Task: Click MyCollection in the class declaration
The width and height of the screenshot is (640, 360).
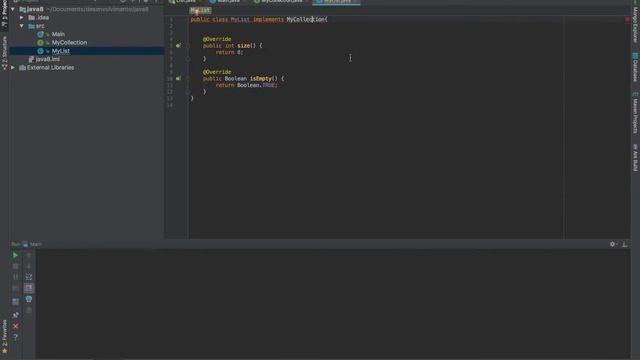Action: [305, 19]
